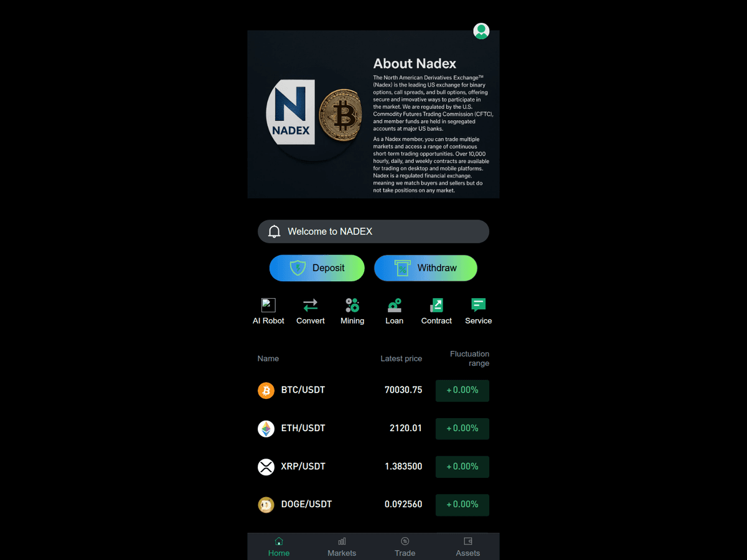Select the BTC/USDT trading pair row

coord(374,390)
